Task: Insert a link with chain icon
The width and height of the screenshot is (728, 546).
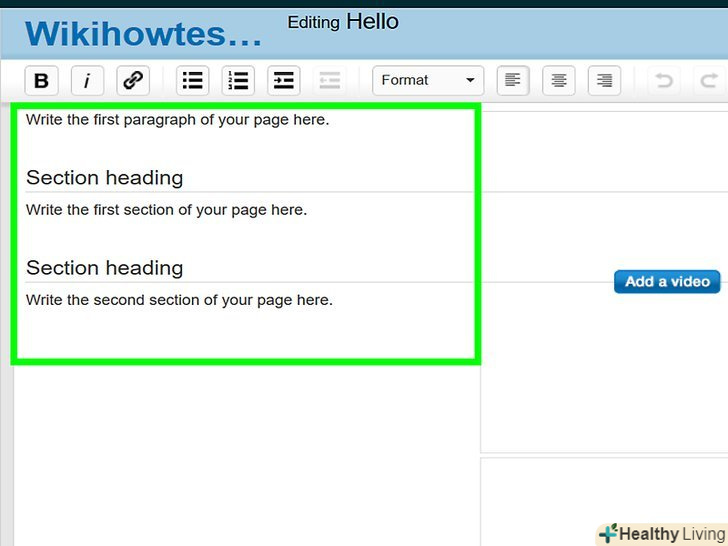Action: click(133, 81)
